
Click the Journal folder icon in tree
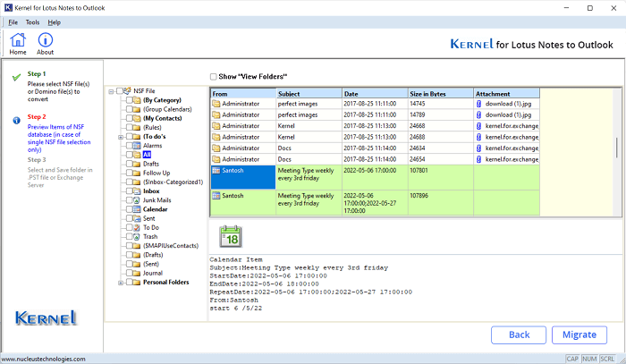click(137, 273)
